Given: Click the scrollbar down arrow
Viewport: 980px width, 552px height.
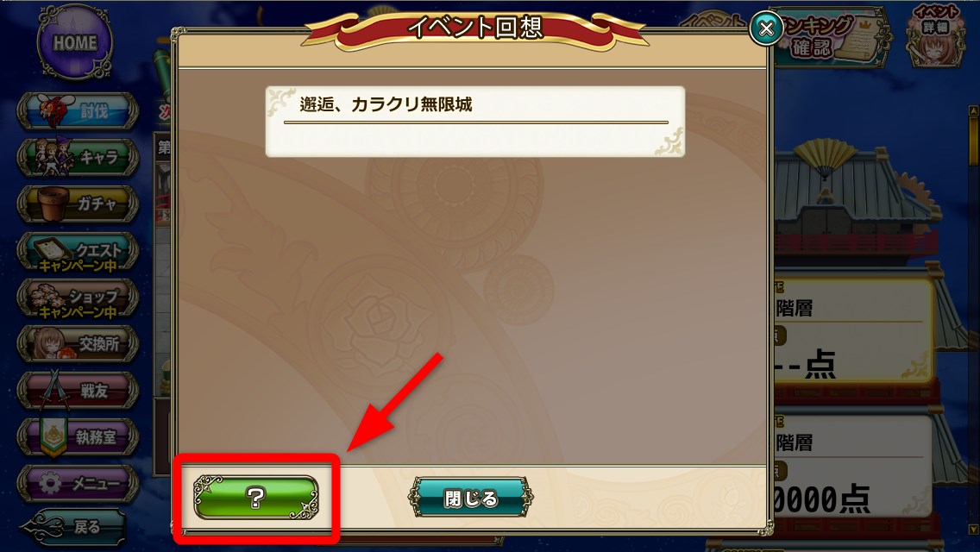Looking at the screenshot, I should [974, 530].
